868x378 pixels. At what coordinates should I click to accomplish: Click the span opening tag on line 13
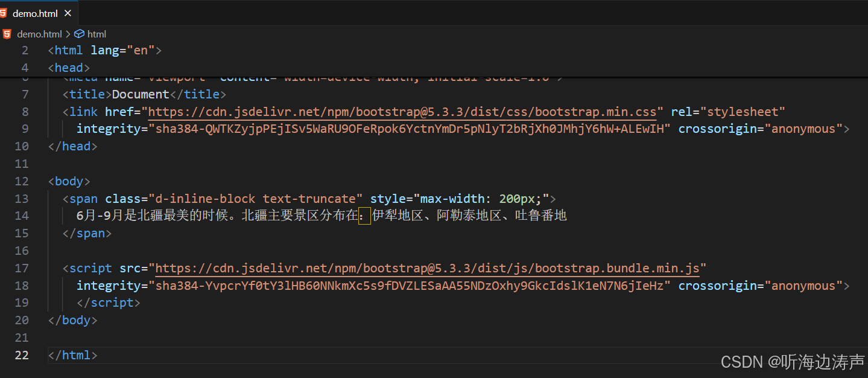(x=83, y=198)
